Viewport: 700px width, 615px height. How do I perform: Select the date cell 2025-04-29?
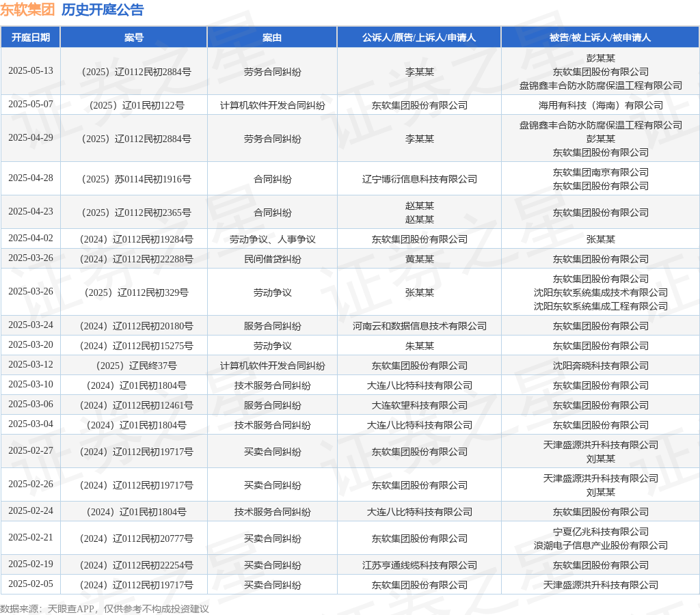30,137
